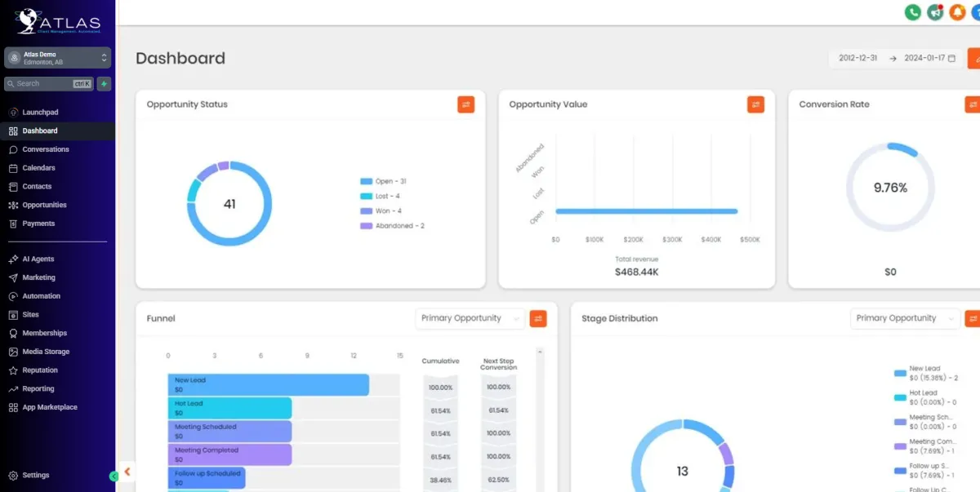Collapse the sidebar with the orange arrow
This screenshot has height=492, width=980.
pyautogui.click(x=127, y=472)
